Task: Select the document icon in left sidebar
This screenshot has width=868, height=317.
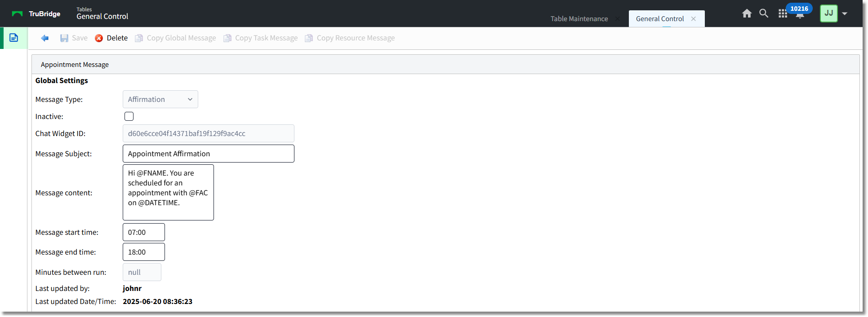Action: (x=14, y=38)
